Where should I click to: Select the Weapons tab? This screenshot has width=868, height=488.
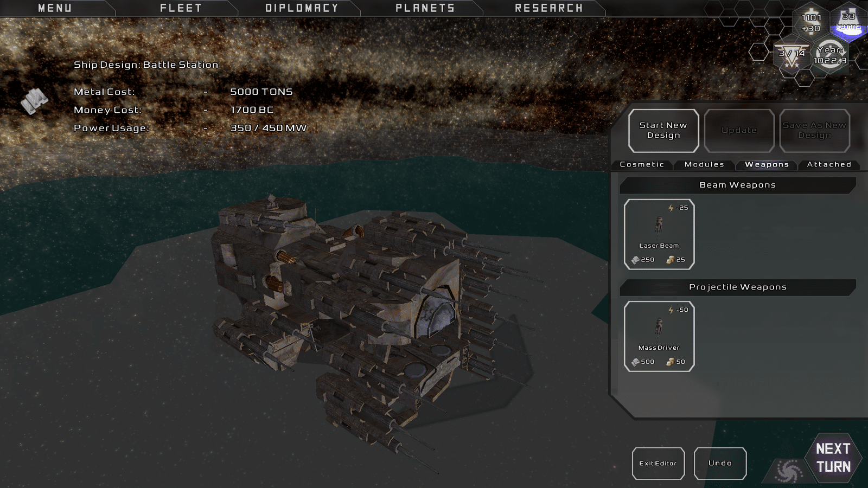[x=767, y=164]
